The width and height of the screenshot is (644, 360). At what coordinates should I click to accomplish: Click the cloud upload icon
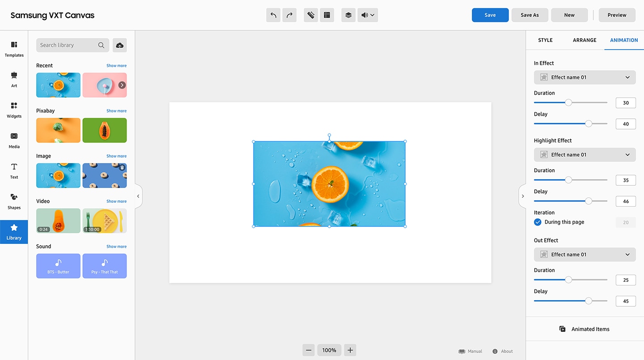(119, 45)
